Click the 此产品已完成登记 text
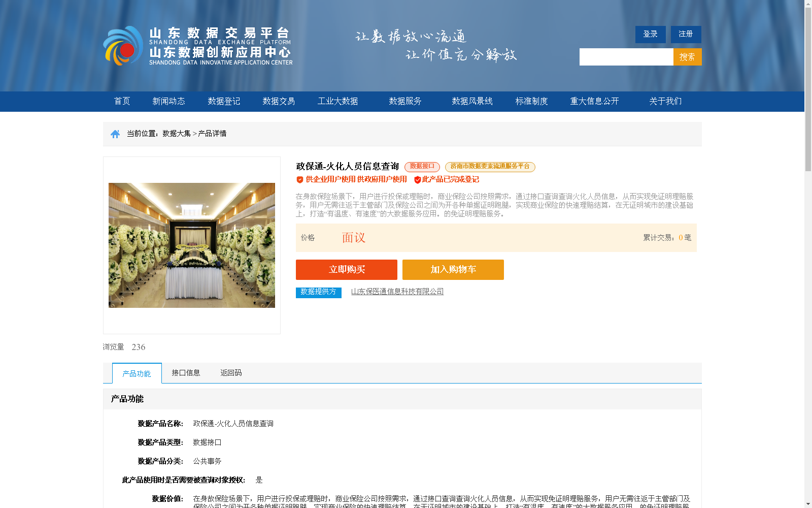The width and height of the screenshot is (812, 508). coord(451,179)
